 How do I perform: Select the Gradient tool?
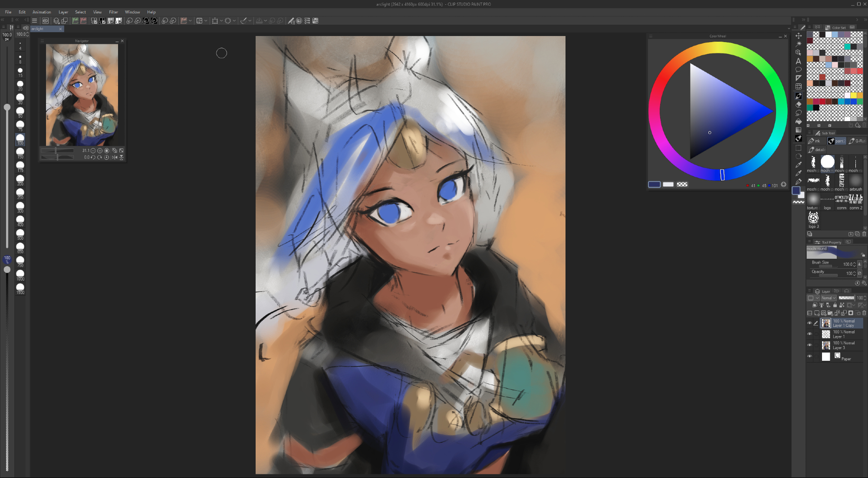tap(798, 130)
